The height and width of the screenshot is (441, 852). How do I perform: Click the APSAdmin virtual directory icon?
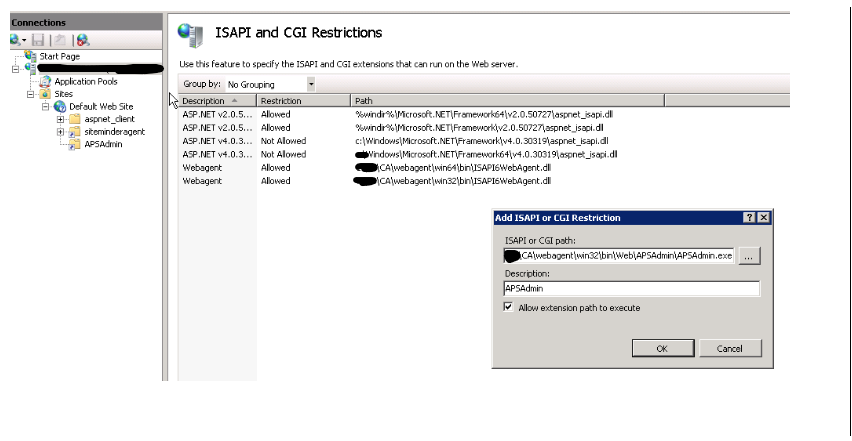tap(74, 144)
